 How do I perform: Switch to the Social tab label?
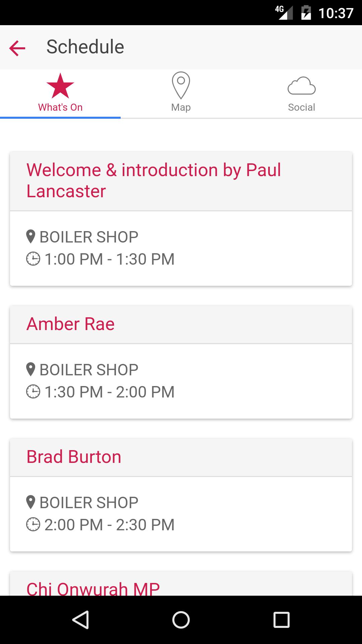[301, 107]
